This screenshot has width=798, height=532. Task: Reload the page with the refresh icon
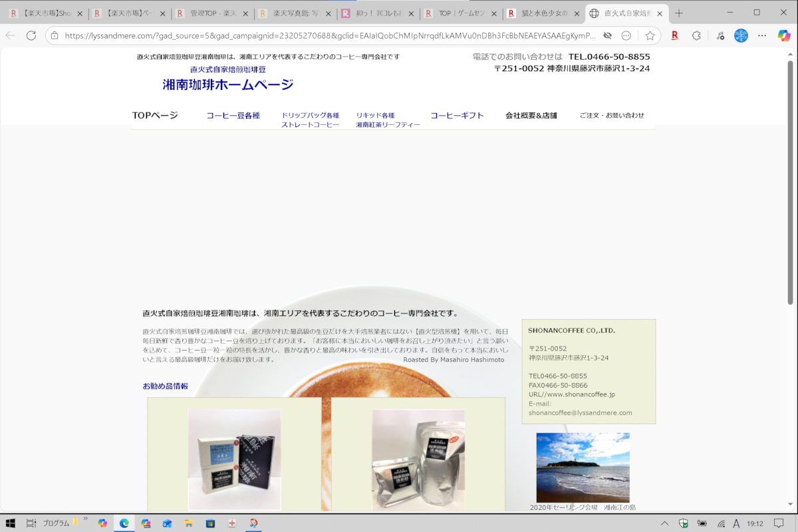tap(31, 36)
